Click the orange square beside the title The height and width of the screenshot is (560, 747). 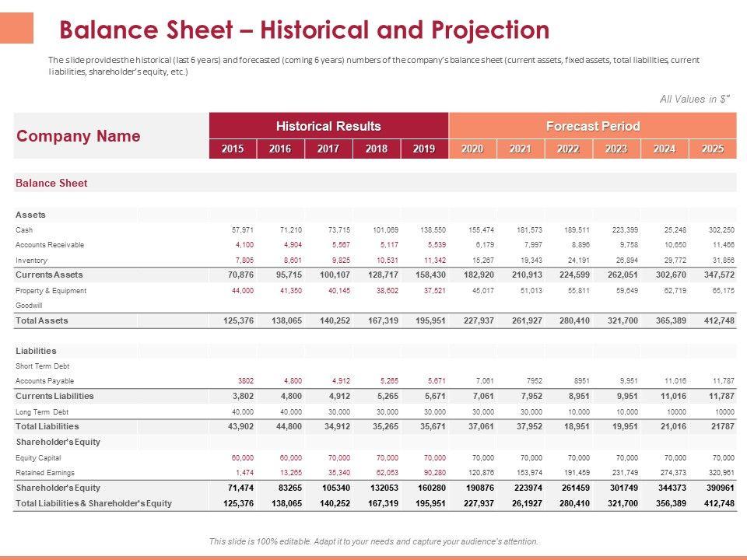click(17, 28)
